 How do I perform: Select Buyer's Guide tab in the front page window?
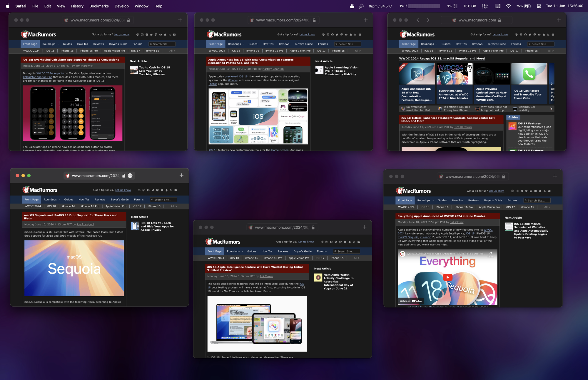[497, 44]
